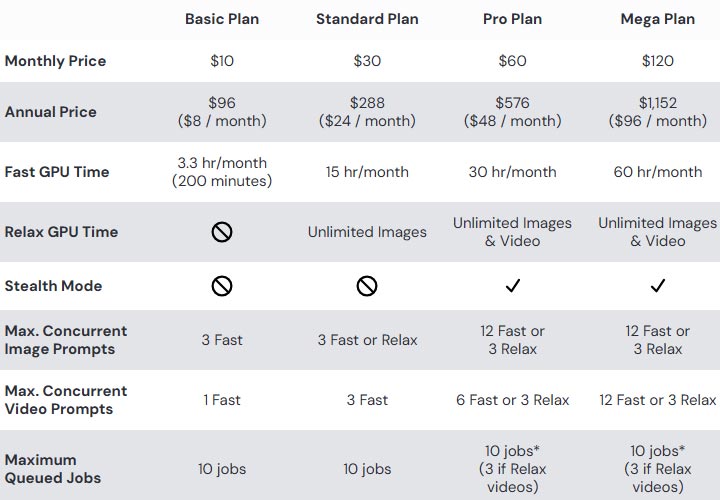This screenshot has height=500, width=720.
Task: Select the Basic Plan column header
Action: 222,19
